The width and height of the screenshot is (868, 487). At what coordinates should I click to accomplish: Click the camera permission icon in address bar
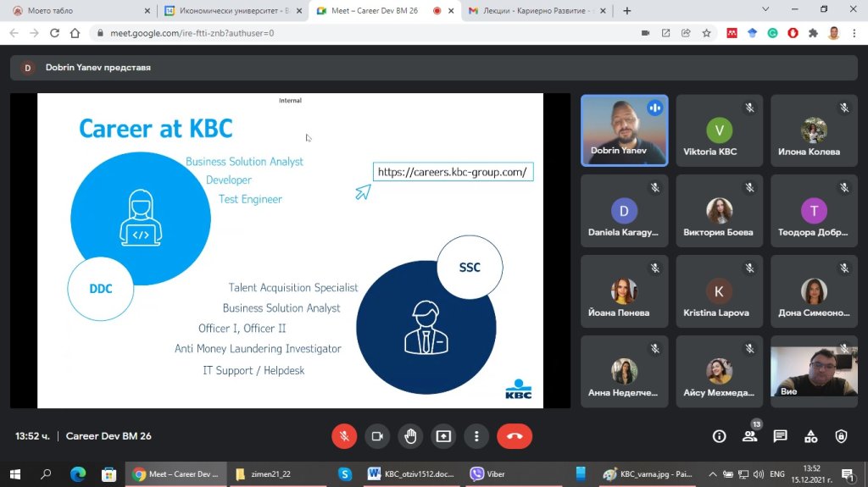pos(645,33)
